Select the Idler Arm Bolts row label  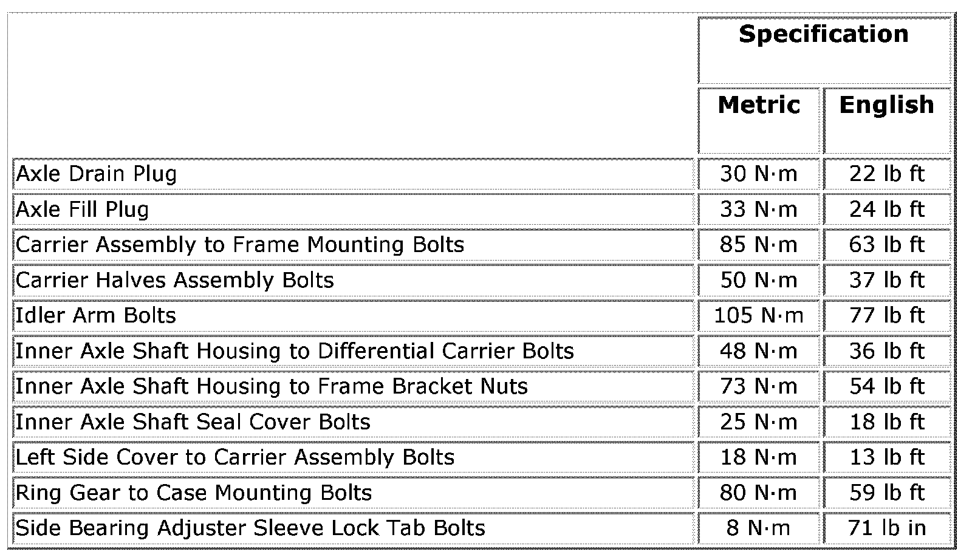click(95, 316)
